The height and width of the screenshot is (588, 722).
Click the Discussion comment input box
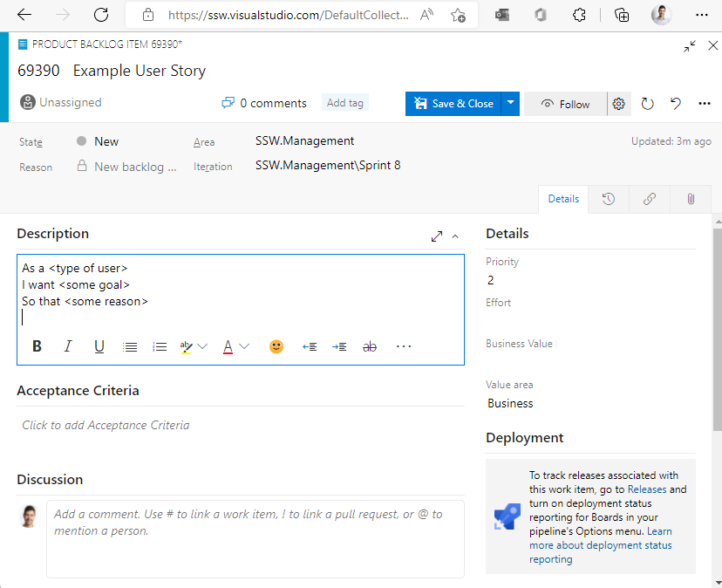(255, 538)
